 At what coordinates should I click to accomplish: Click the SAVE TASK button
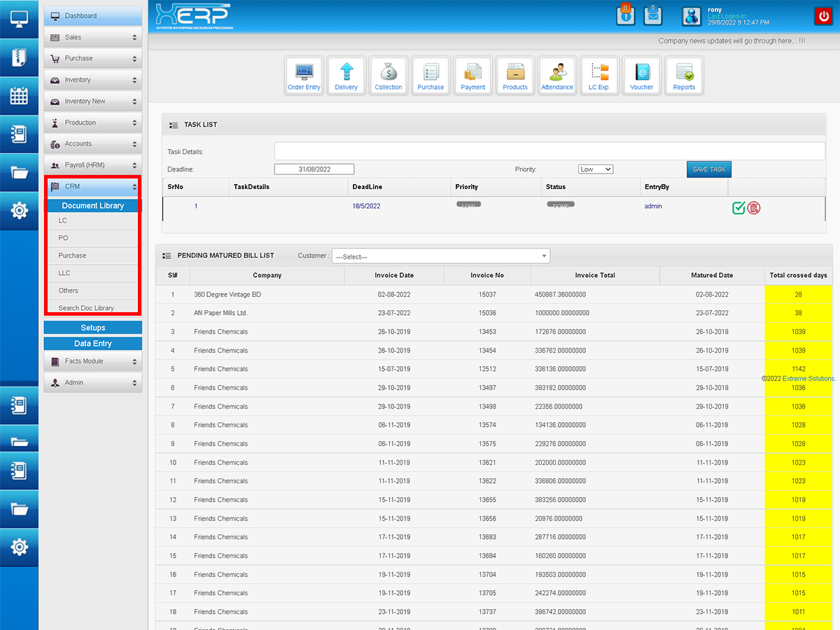[708, 169]
